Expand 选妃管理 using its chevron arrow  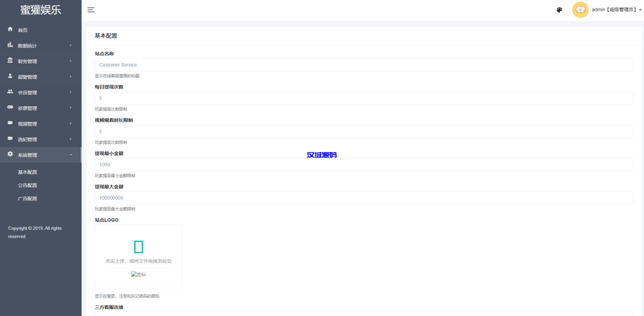[x=71, y=139]
